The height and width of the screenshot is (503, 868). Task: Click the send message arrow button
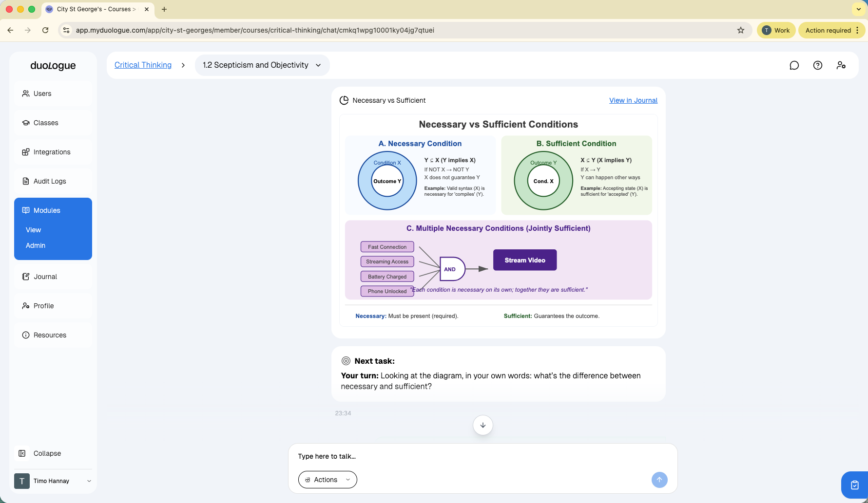click(x=659, y=480)
